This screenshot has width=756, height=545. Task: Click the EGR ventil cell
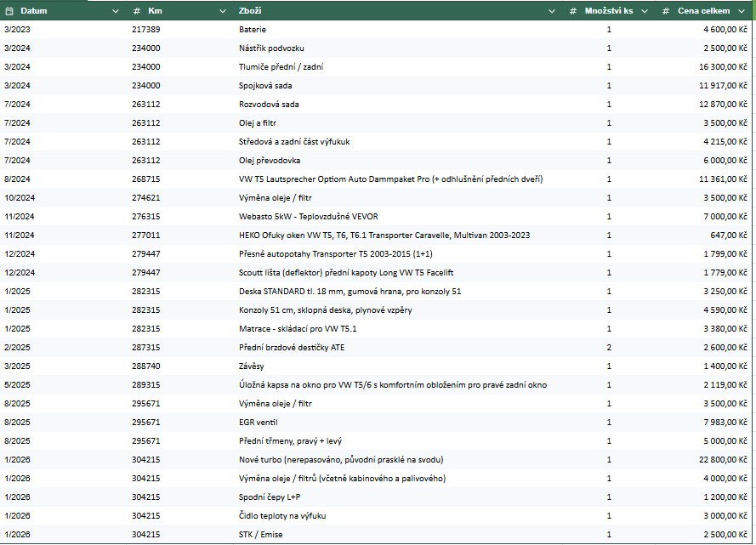coord(259,423)
